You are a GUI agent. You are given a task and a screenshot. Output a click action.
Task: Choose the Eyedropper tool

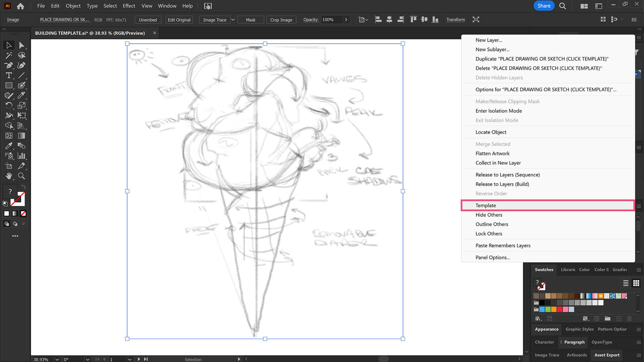tap(9, 146)
